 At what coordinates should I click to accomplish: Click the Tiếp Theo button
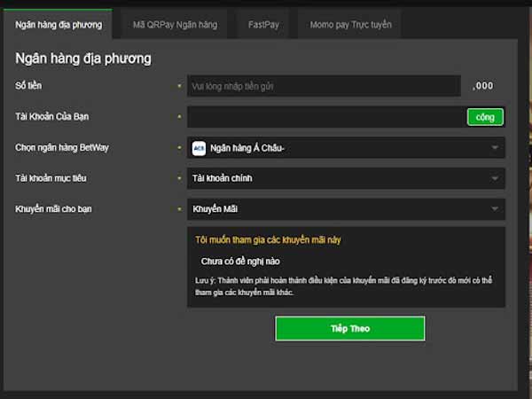click(x=349, y=328)
